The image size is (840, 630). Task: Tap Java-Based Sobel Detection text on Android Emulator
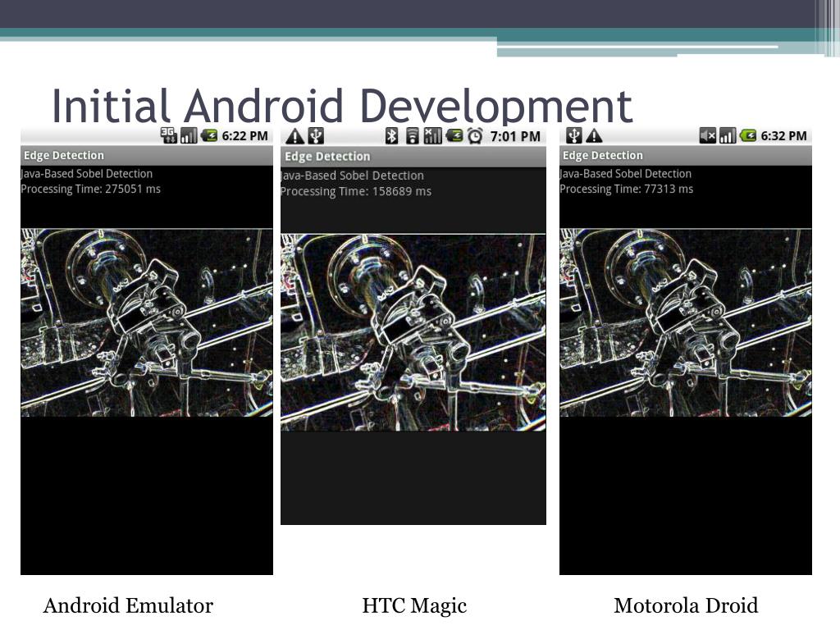(87, 174)
